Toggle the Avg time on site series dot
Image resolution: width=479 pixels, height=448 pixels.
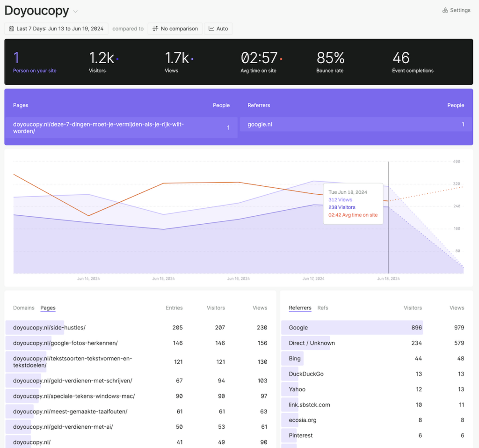point(281,59)
